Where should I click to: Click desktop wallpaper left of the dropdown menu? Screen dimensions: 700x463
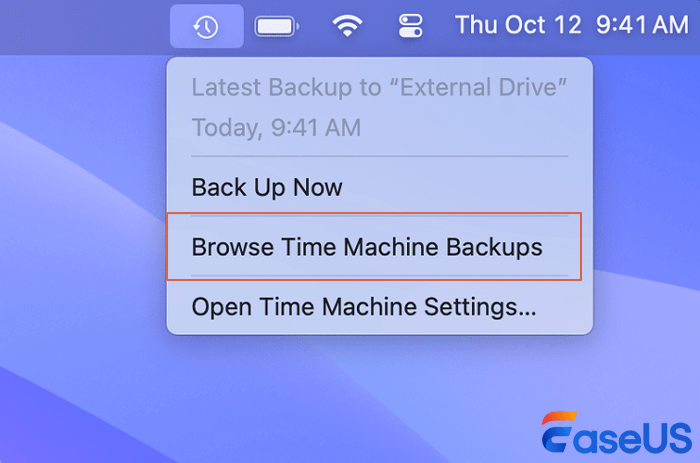pos(80,220)
